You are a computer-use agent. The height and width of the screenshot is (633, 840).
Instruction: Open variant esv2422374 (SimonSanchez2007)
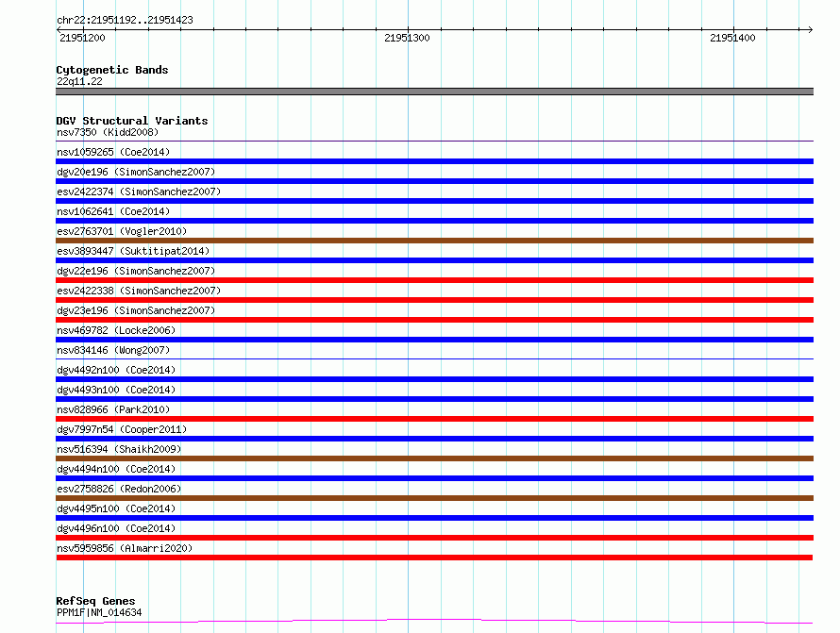click(x=139, y=192)
